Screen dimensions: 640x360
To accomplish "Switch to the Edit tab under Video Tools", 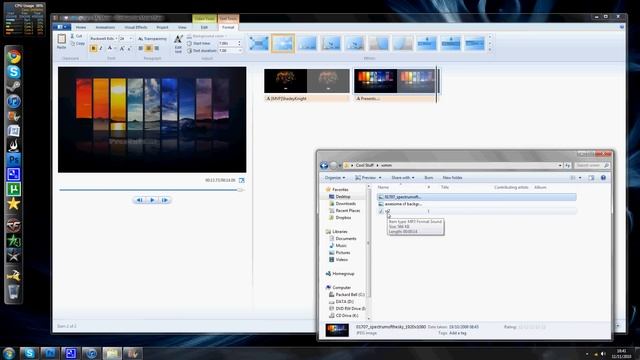I will (x=204, y=27).
